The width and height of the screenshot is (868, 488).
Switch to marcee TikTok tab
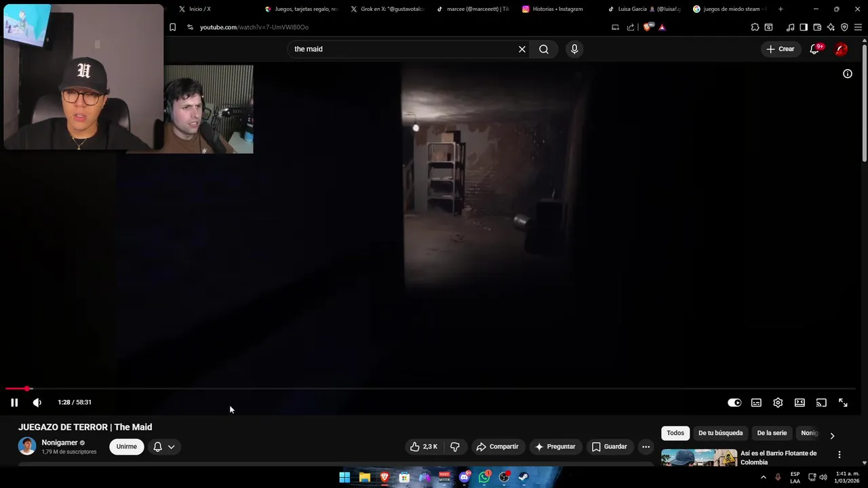(473, 9)
